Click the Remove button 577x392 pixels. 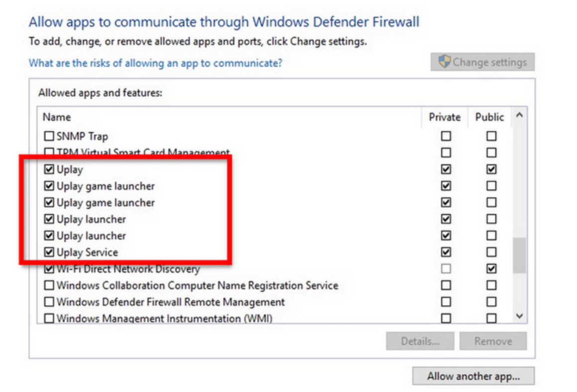[x=493, y=341]
